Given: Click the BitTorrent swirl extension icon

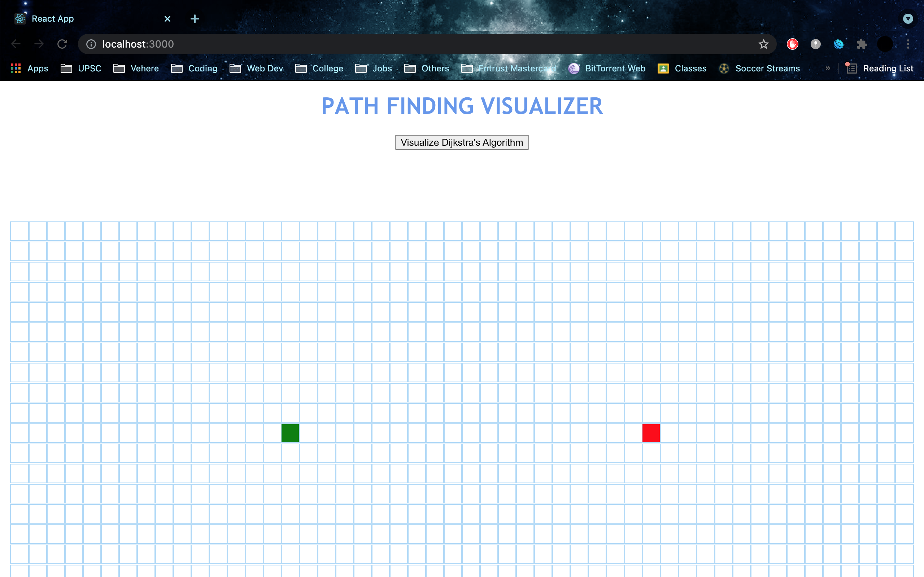Looking at the screenshot, I should 839,44.
